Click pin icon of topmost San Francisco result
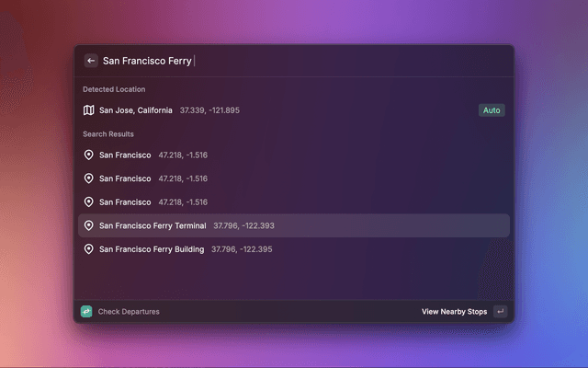The height and width of the screenshot is (368, 588). pos(89,155)
